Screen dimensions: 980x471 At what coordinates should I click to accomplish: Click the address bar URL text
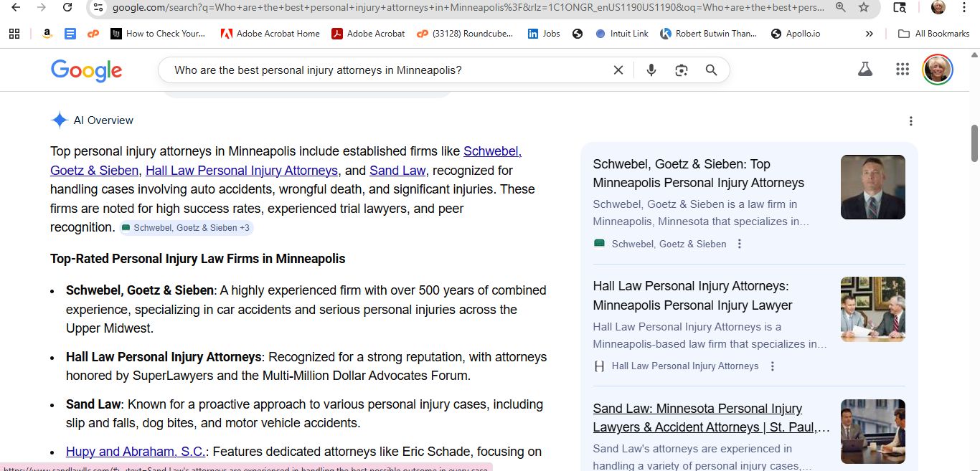click(468, 7)
